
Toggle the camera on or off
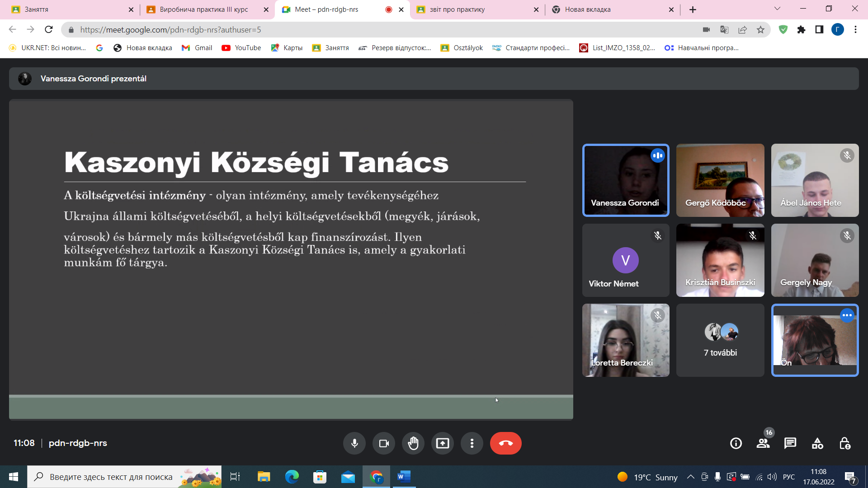tap(384, 443)
